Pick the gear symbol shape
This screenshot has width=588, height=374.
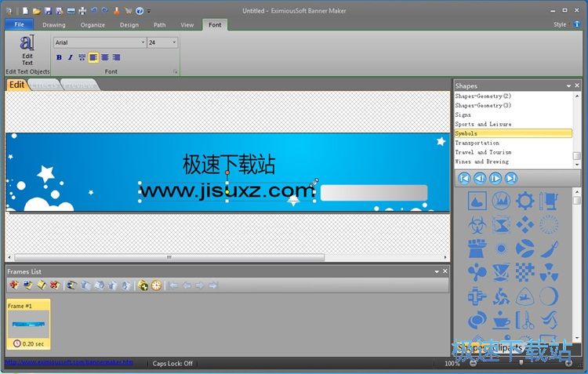coord(524,202)
